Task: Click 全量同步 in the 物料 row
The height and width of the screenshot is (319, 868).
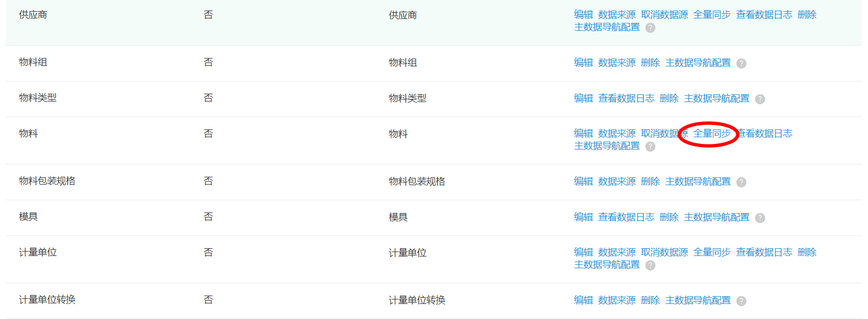Action: tap(712, 133)
